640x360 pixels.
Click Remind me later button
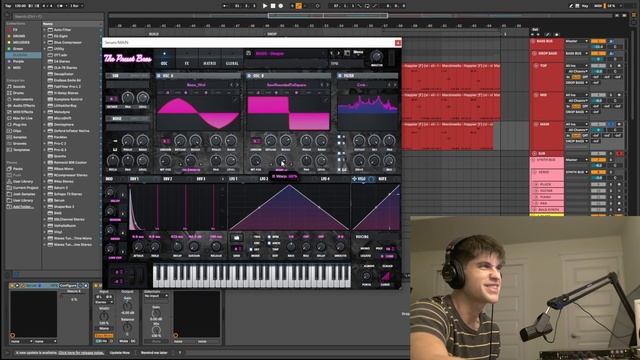(154, 353)
